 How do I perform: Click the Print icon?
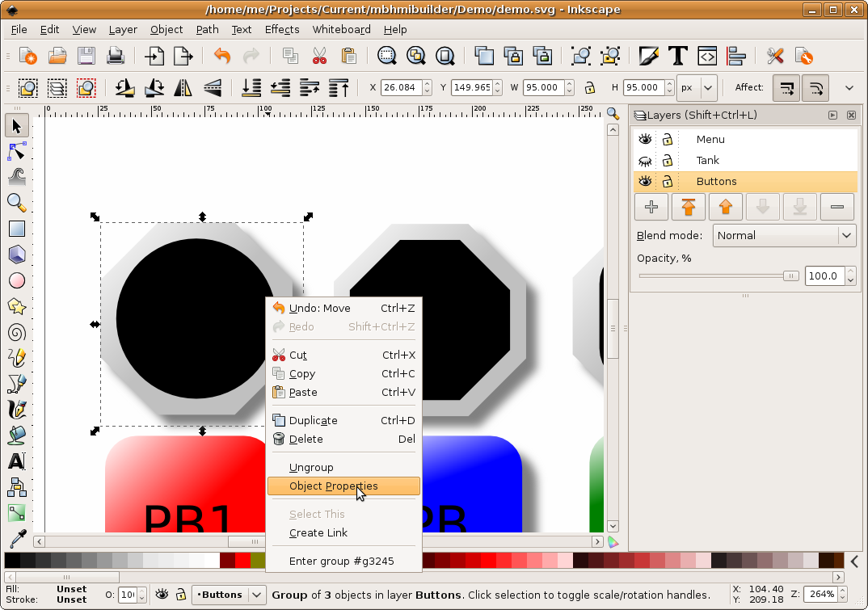[x=115, y=56]
